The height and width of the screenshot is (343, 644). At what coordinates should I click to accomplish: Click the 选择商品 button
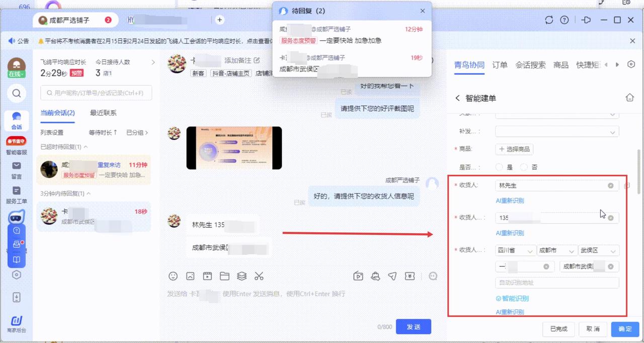point(514,149)
